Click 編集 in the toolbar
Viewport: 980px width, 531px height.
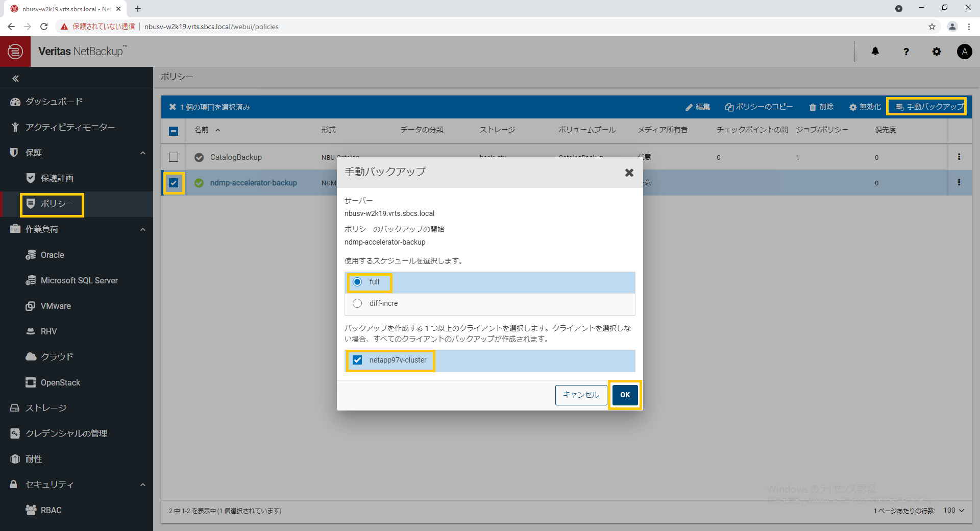(x=698, y=107)
